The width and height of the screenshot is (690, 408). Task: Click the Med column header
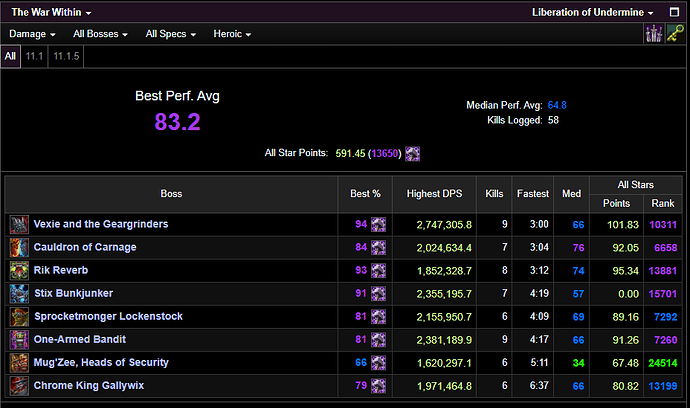coord(572,194)
